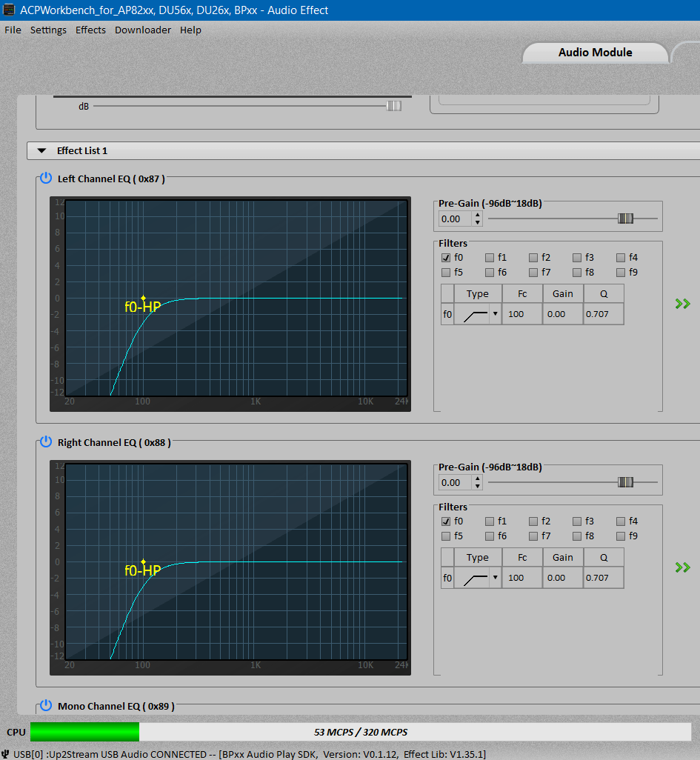
Task: Click Right Channel Pre-Gain slider handle
Action: click(x=625, y=482)
